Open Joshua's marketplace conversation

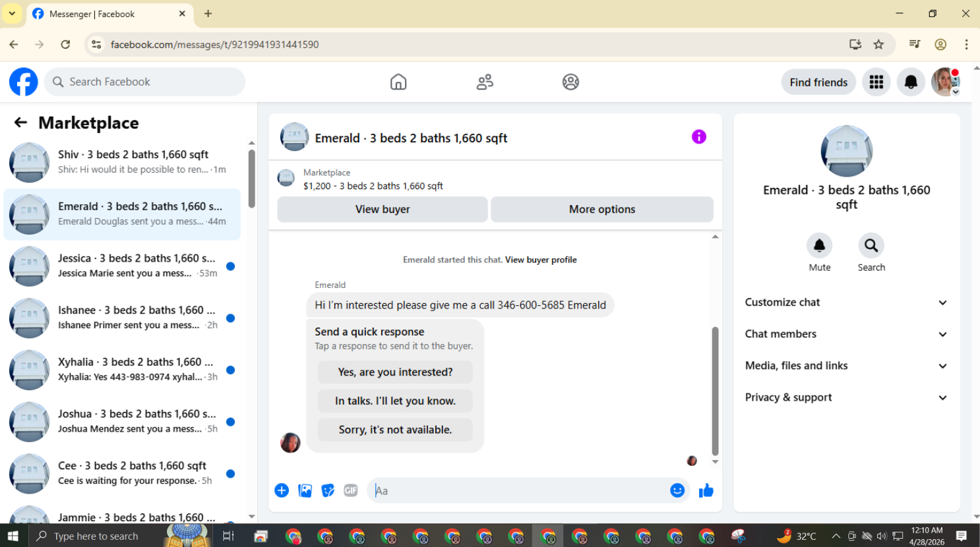pos(122,421)
